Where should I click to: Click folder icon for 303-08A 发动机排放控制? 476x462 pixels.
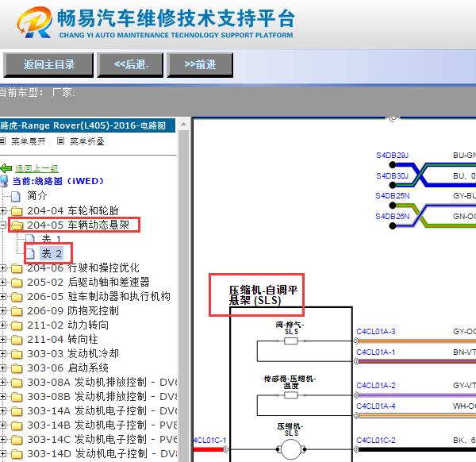pyautogui.click(x=17, y=383)
